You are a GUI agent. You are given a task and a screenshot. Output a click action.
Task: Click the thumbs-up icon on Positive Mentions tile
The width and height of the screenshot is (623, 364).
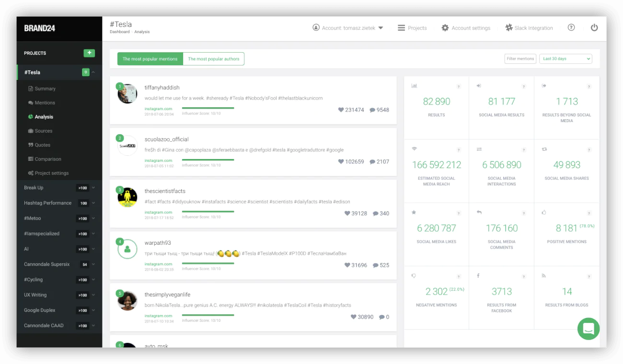click(544, 212)
